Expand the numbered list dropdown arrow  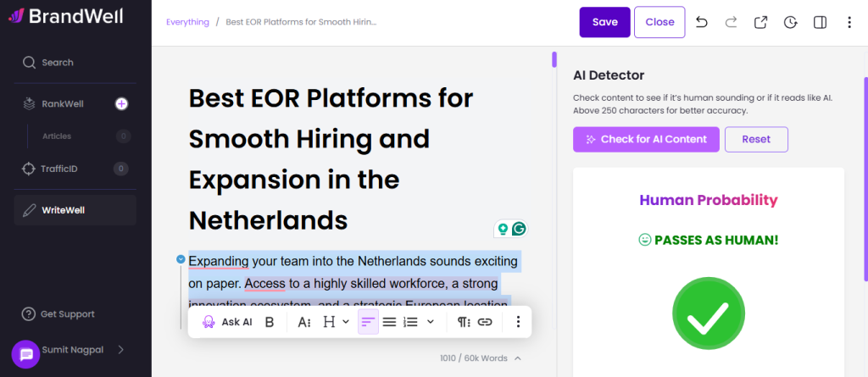coord(431,322)
